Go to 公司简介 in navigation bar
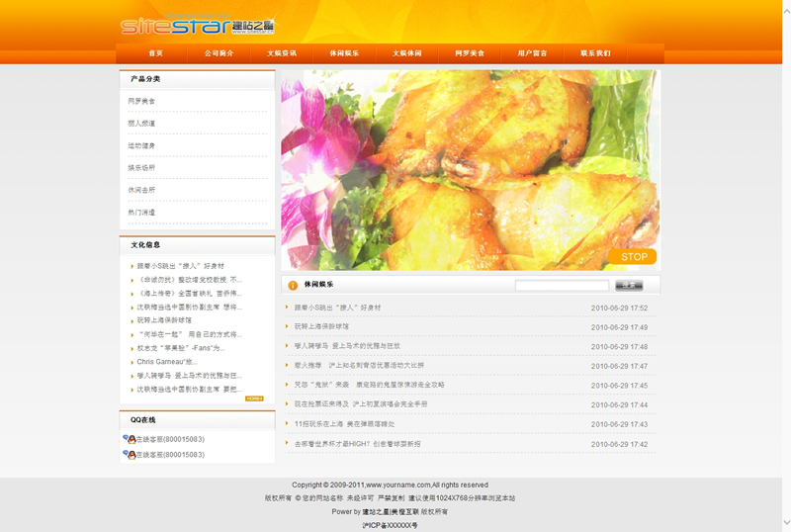Image resolution: width=791 pixels, height=532 pixels. [x=220, y=53]
